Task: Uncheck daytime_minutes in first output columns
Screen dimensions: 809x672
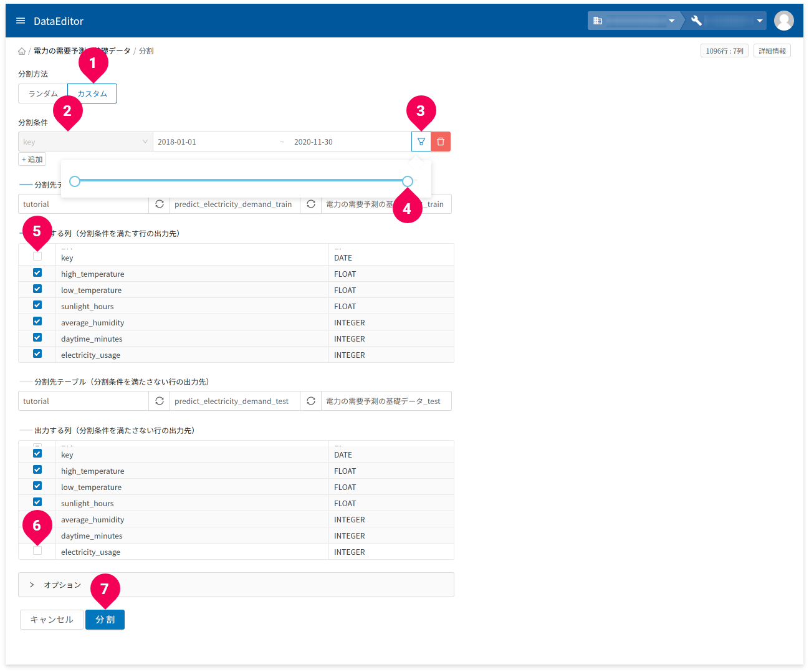Action: pyautogui.click(x=37, y=338)
